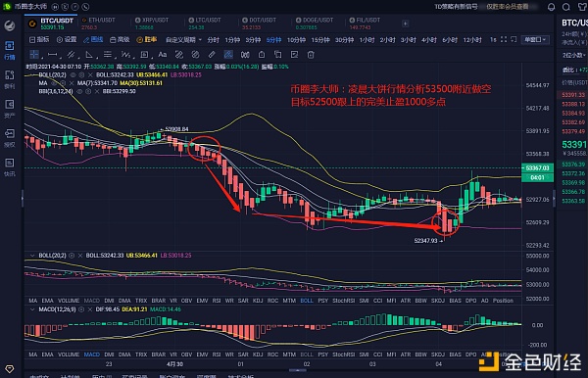Switch to the XRP/USDT tab

pos(152,24)
